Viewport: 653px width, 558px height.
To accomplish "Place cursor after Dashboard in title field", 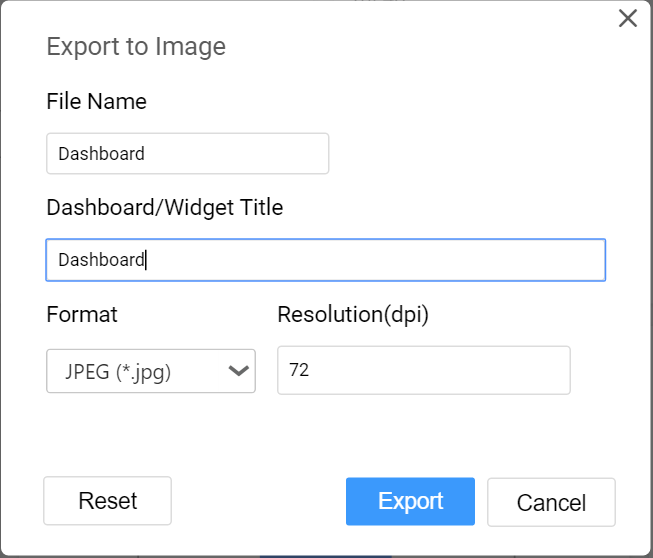I will 145,260.
